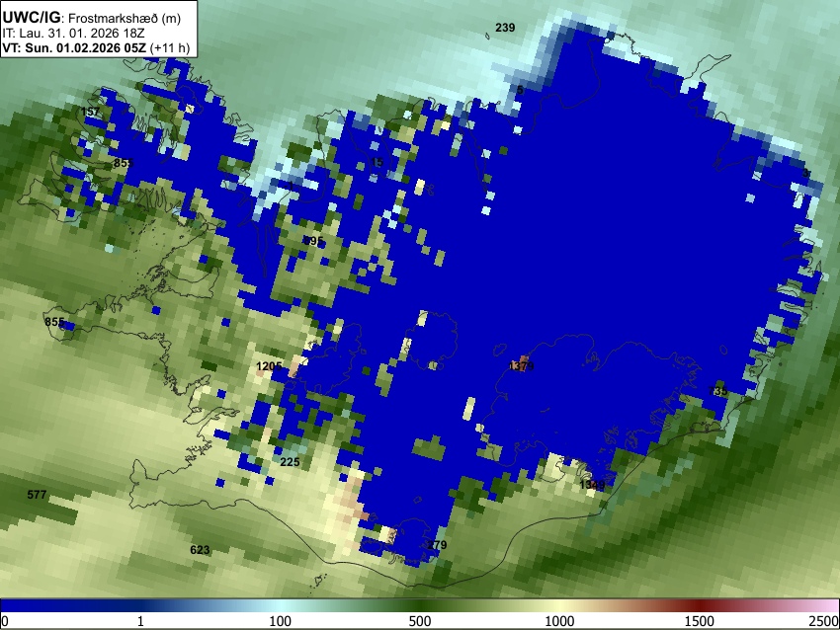
Task: Click the 2500 label on the color scale
Action: [824, 621]
